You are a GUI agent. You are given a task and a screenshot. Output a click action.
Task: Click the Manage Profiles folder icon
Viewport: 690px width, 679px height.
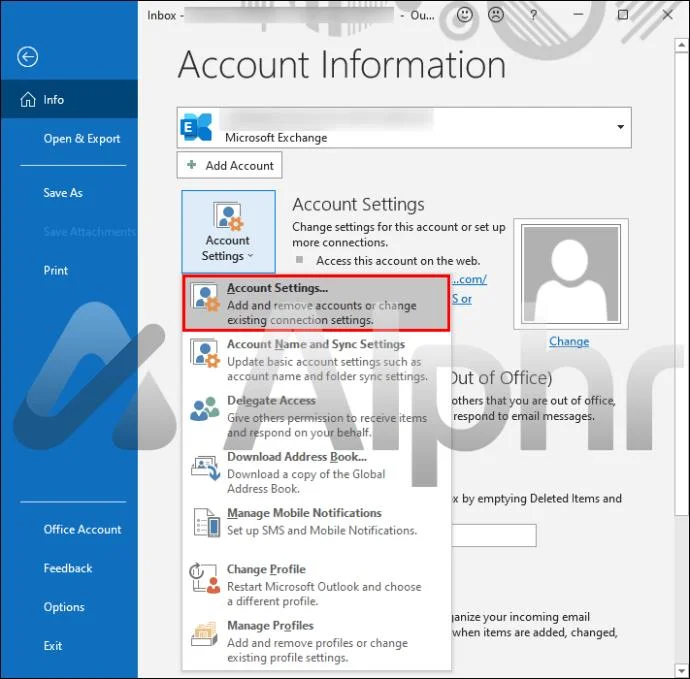205,634
